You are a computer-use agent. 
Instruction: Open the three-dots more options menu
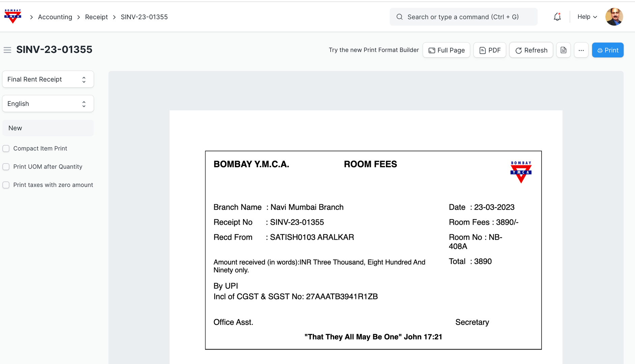click(581, 50)
